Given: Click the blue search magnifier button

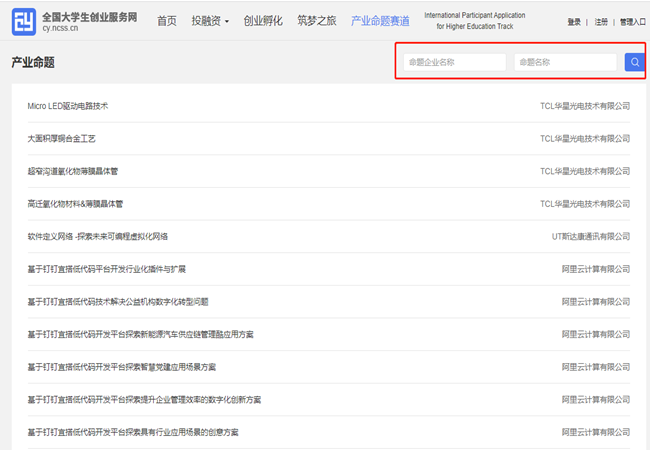Looking at the screenshot, I should (x=634, y=62).
